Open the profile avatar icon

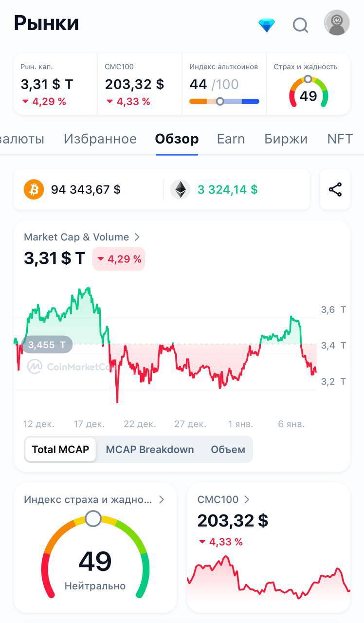pyautogui.click(x=337, y=23)
